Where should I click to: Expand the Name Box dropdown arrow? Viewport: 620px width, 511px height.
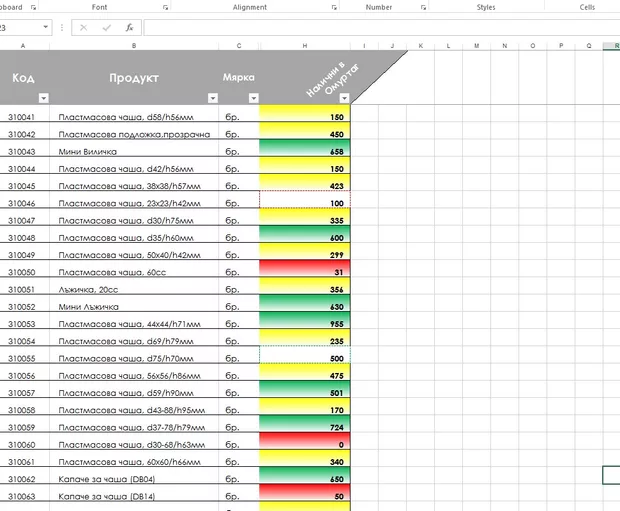click(46, 28)
